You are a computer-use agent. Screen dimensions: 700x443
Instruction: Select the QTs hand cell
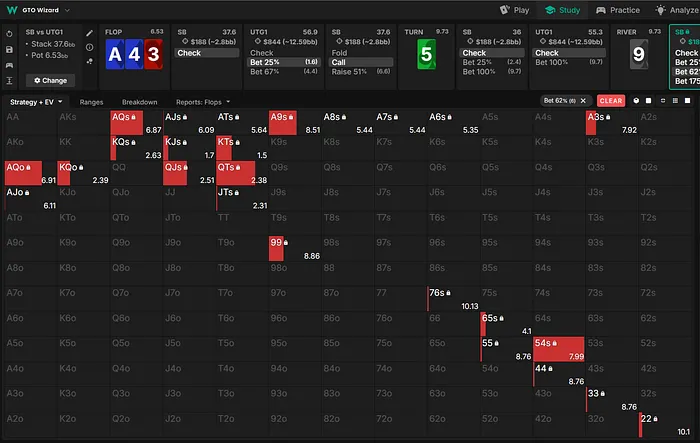tap(242, 173)
